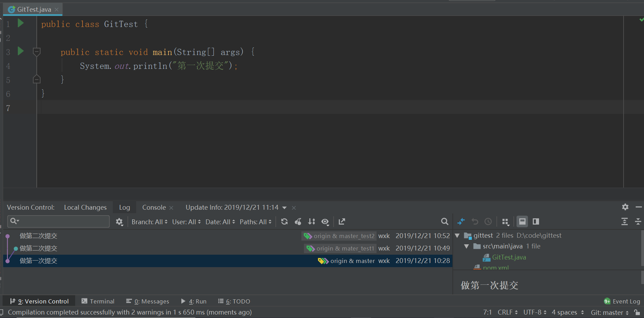The width and height of the screenshot is (644, 318).
Task: Open Git: master branch popup
Action: [609, 312]
